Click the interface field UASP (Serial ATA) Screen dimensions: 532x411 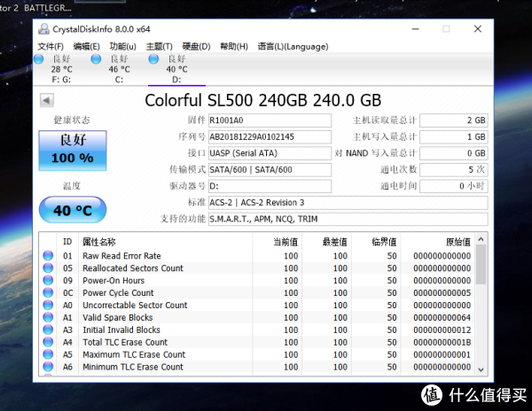(x=270, y=153)
